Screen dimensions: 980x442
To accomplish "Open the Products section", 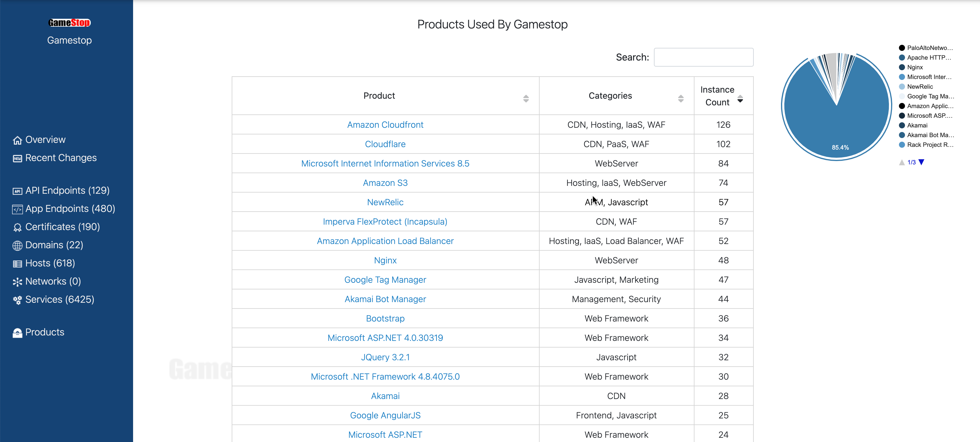I will click(44, 332).
